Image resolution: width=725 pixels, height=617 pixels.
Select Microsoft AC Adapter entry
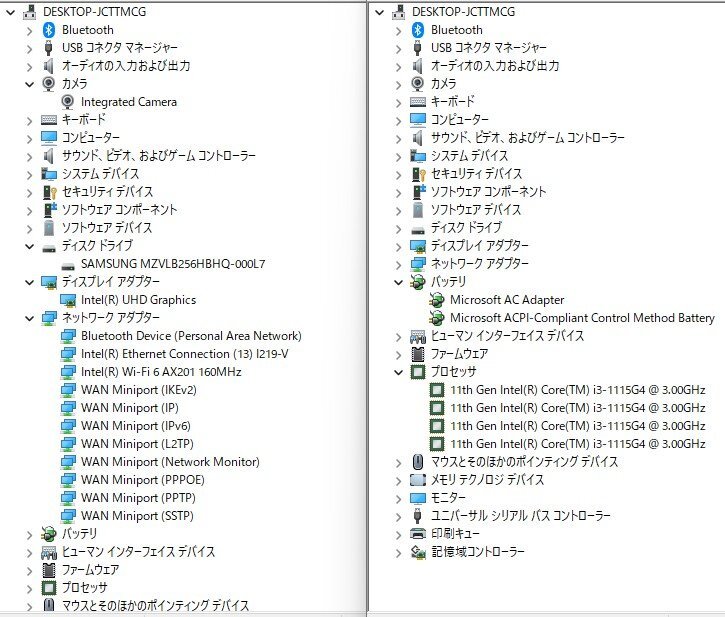[507, 300]
